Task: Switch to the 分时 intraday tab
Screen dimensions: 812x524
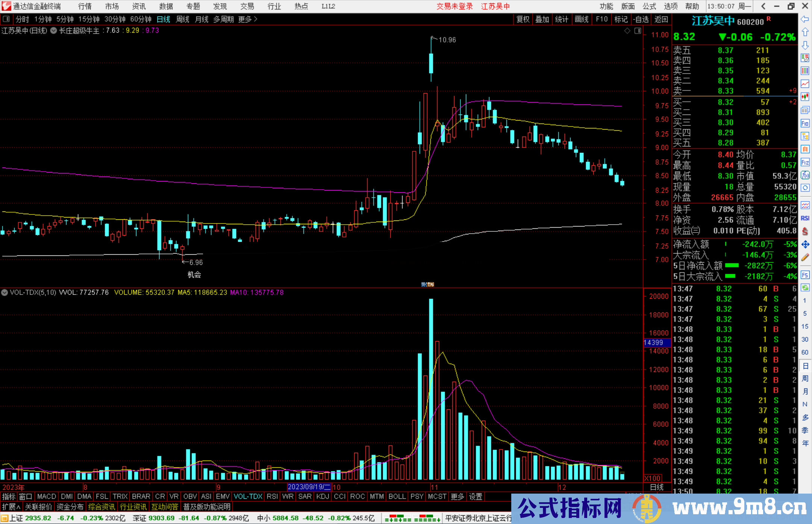Action: 22,19
